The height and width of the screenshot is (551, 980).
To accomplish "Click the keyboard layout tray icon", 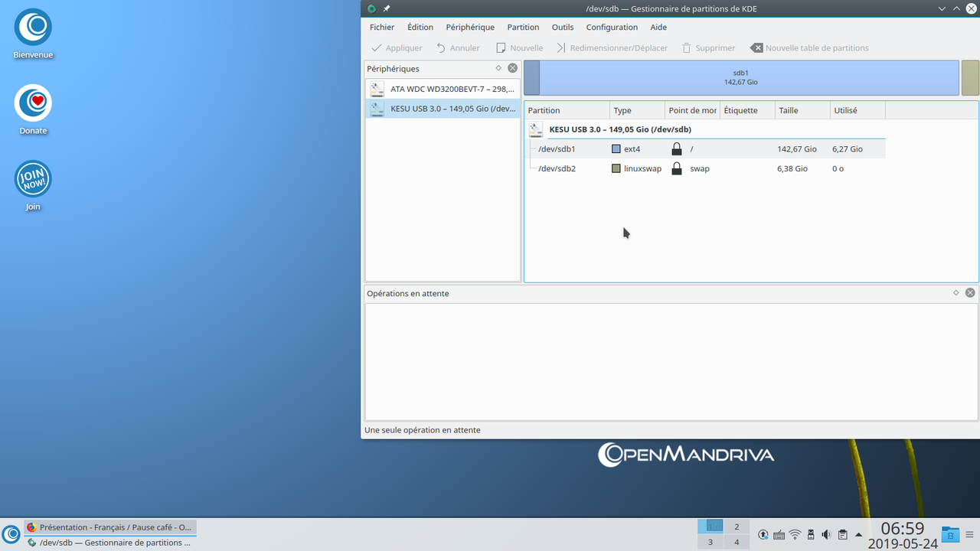I will click(x=779, y=534).
